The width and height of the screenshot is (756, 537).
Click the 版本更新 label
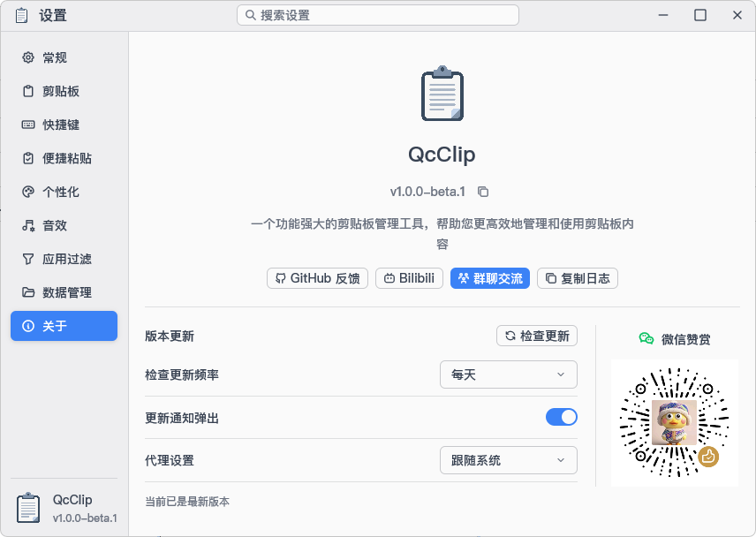(170, 336)
